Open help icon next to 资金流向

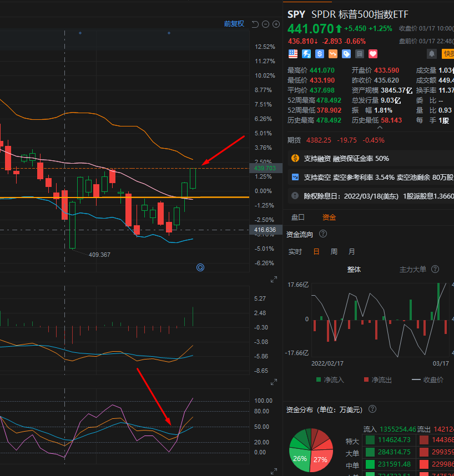(x=323, y=234)
